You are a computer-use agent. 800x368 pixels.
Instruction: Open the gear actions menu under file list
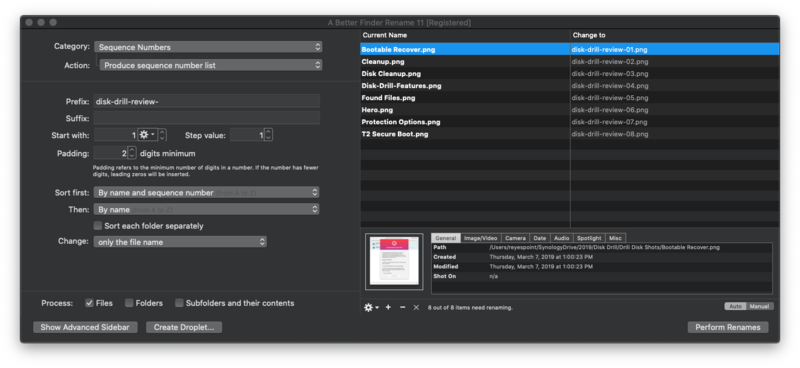pos(371,308)
